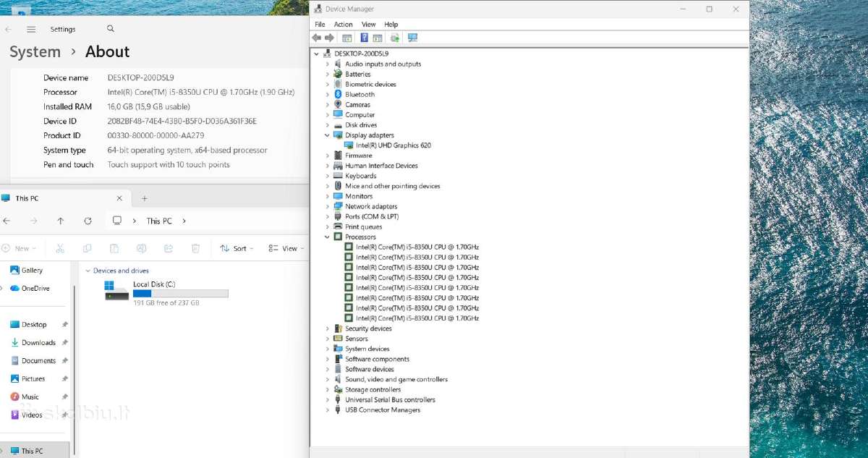Open Downloads folder in File Explorer sidebar
This screenshot has width=868, height=458.
33,342
